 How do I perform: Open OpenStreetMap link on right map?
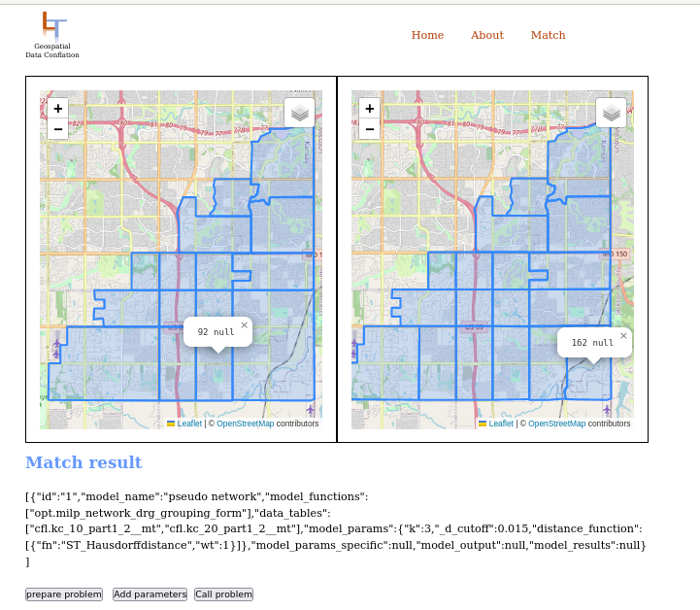556,424
